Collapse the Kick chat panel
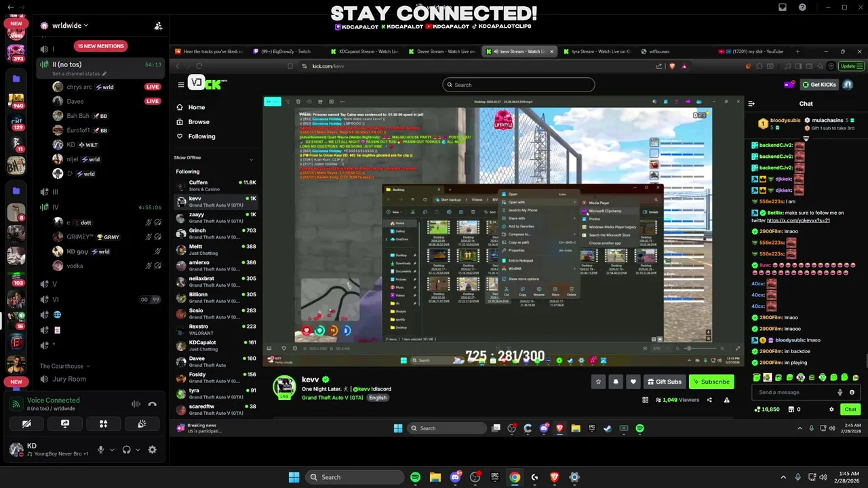The image size is (868, 488). click(751, 104)
